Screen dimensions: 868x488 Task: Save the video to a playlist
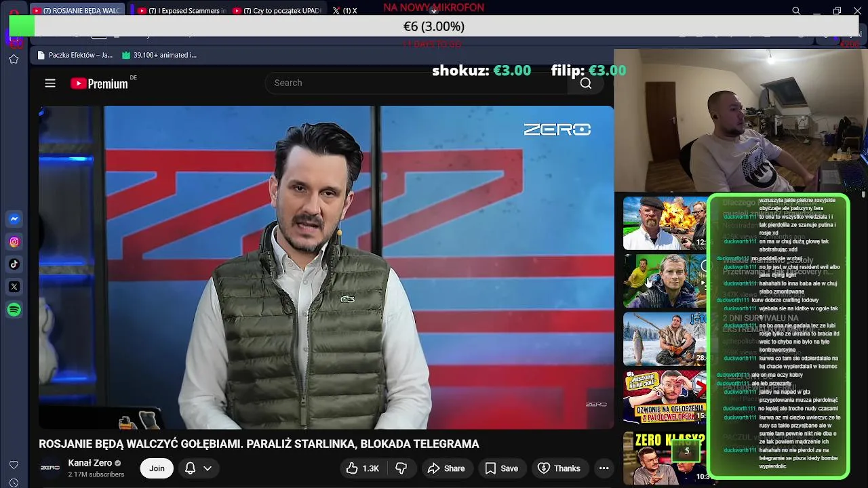pos(502,468)
